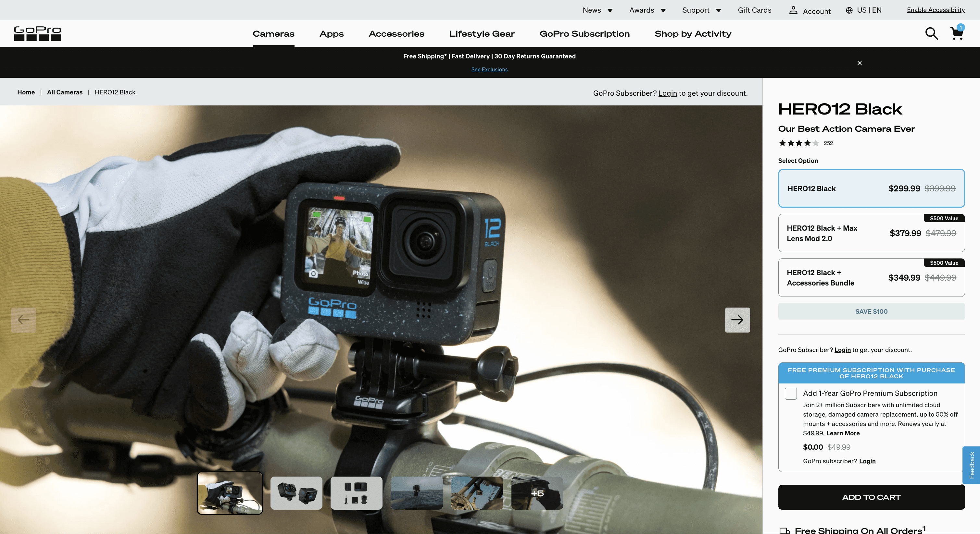Viewport: 980px width, 534px height.
Task: Click the 'Select Option' label
Action: tap(798, 161)
